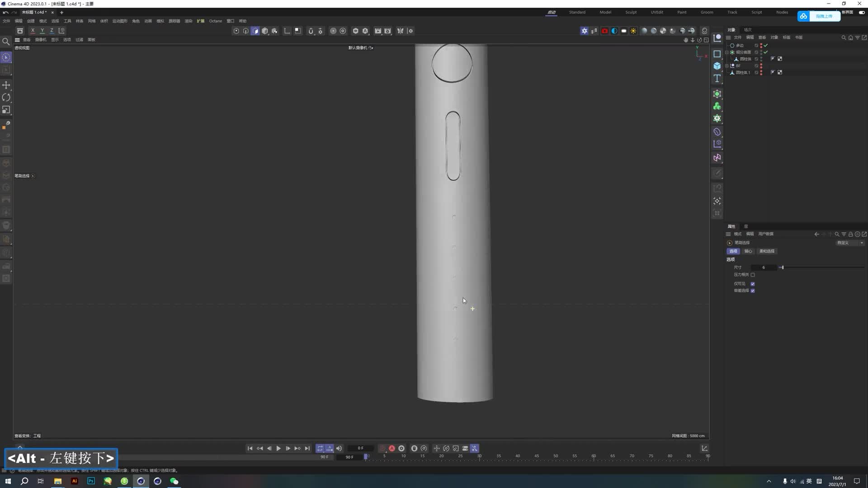
Task: Select the Scale tool in left toolbar
Action: click(6, 110)
